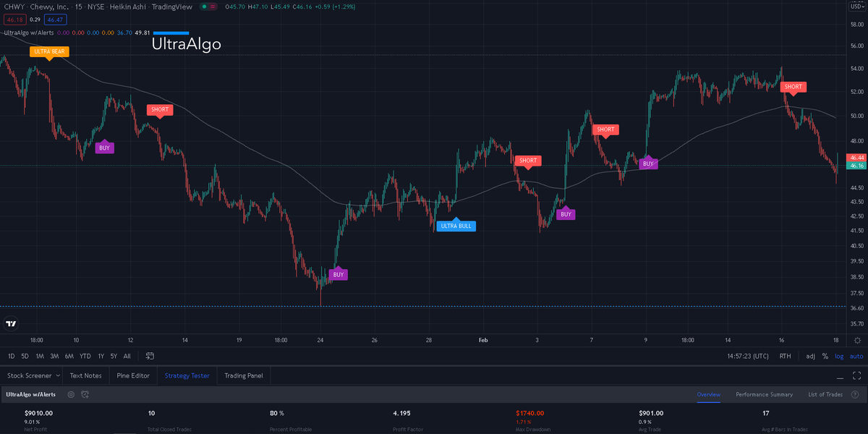Click the 14:57:23 (UTC) timezone clock

click(x=749, y=356)
